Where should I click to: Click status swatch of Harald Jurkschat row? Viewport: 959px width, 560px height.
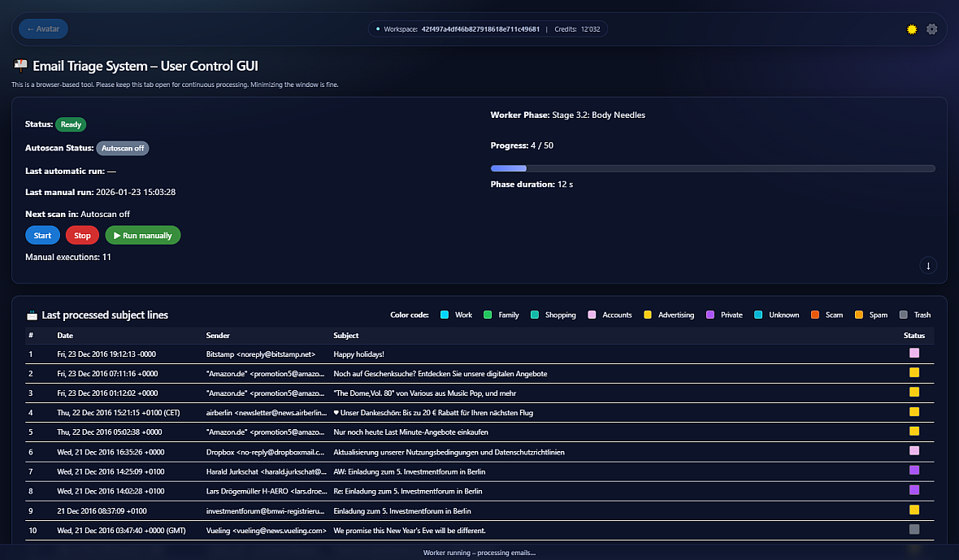[x=914, y=471]
